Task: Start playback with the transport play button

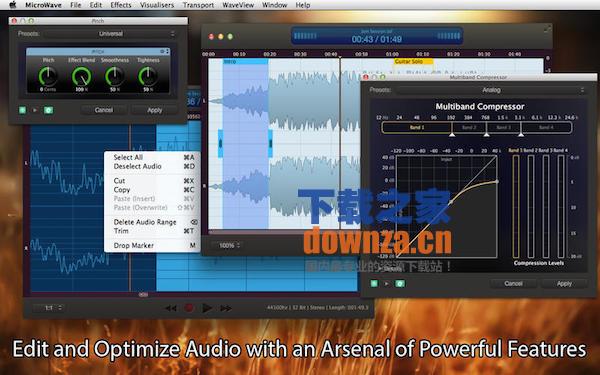Action: (207, 308)
